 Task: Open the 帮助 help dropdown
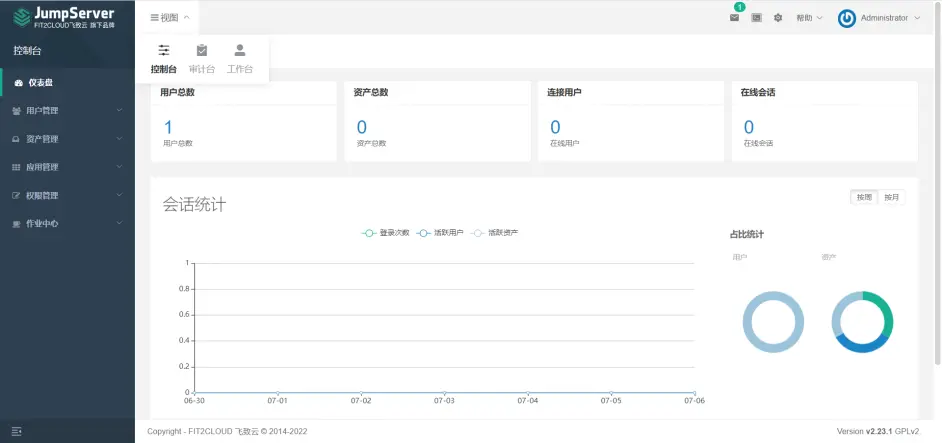(809, 18)
